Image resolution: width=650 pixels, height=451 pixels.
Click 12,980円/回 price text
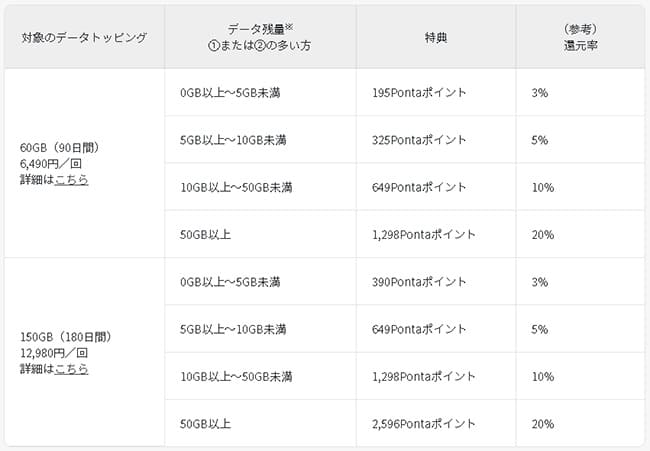point(57,353)
